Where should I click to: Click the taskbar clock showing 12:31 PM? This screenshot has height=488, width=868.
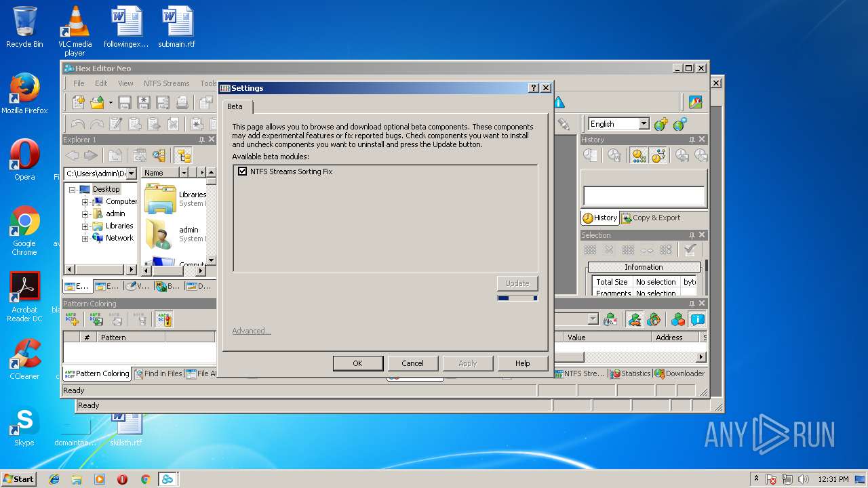coord(833,479)
